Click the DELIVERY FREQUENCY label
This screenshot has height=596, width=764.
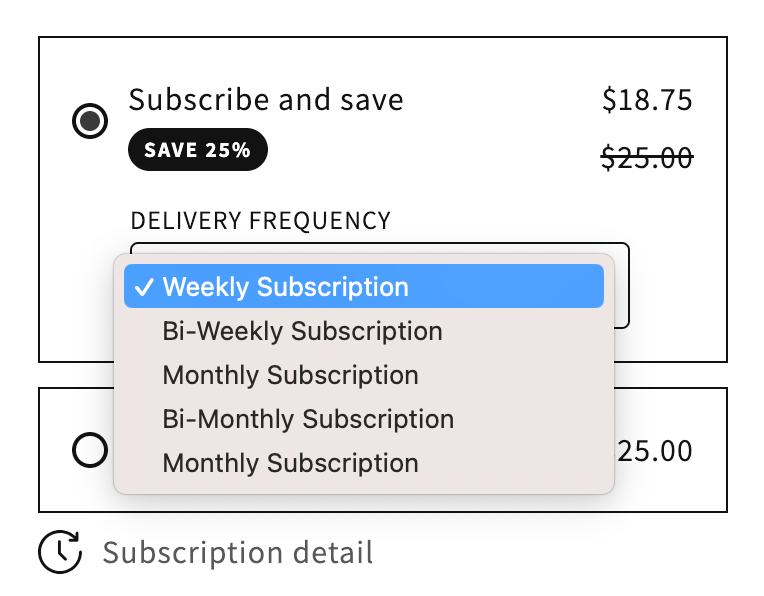click(260, 221)
